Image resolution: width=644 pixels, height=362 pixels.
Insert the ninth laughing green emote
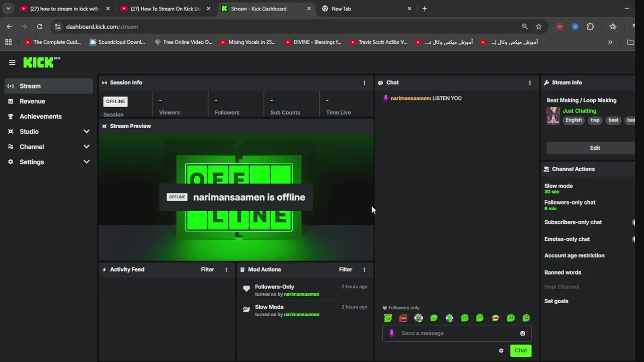[511, 318]
